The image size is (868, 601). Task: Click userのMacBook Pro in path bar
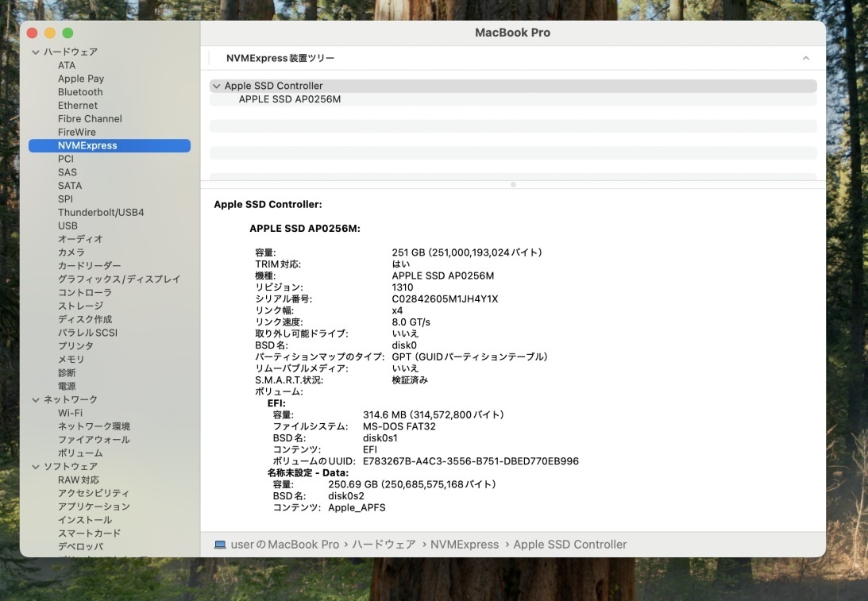[284, 545]
